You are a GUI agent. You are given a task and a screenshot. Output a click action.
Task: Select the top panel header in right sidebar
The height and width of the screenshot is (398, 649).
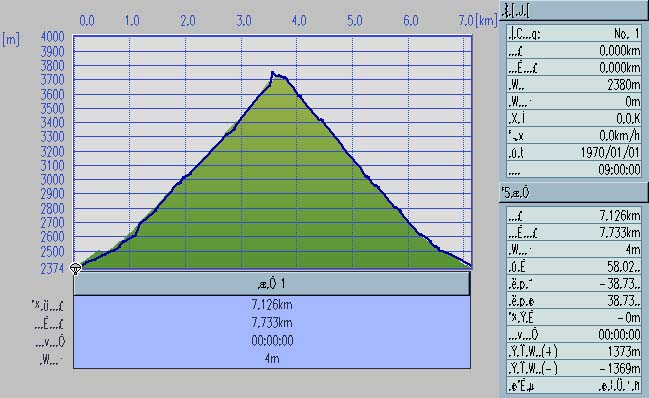point(574,10)
